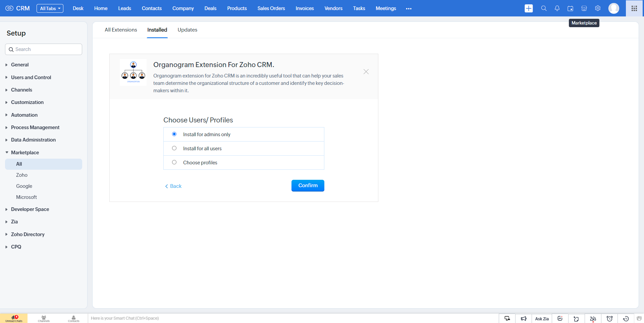Viewport: 644px width, 323px height.
Task: Open the Invoices module tab
Action: (305, 8)
